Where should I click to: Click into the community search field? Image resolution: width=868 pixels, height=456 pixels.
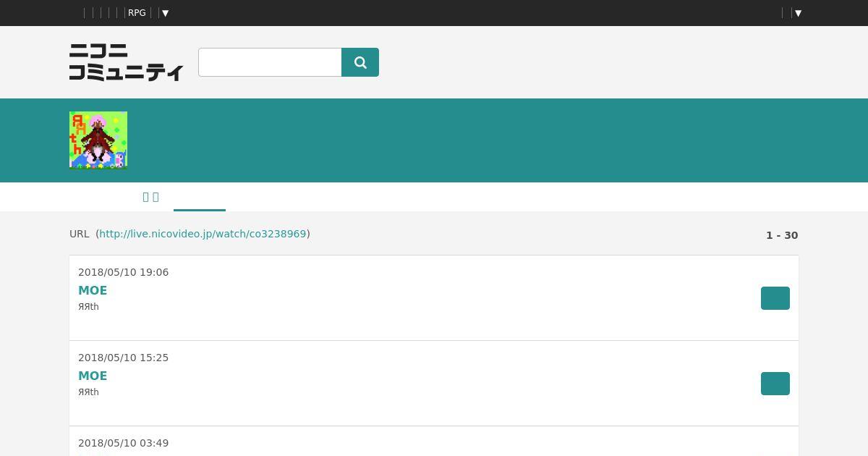(270, 62)
